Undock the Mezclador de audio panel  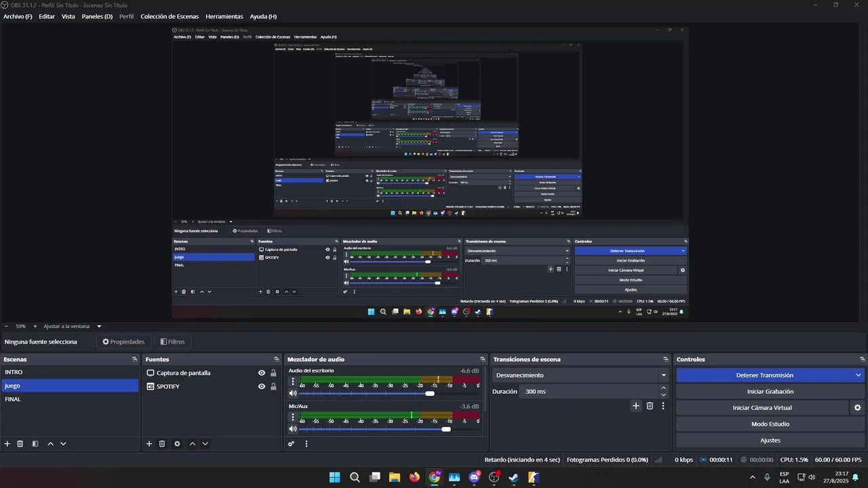(483, 359)
